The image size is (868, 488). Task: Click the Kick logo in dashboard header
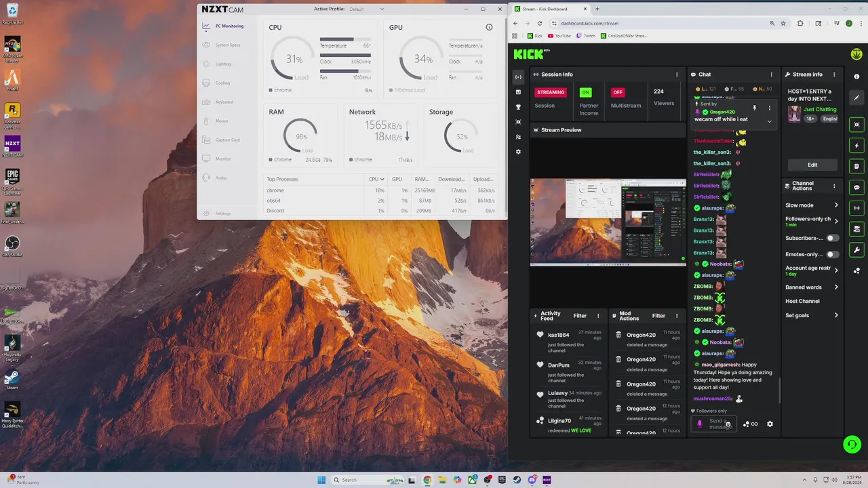coord(532,54)
